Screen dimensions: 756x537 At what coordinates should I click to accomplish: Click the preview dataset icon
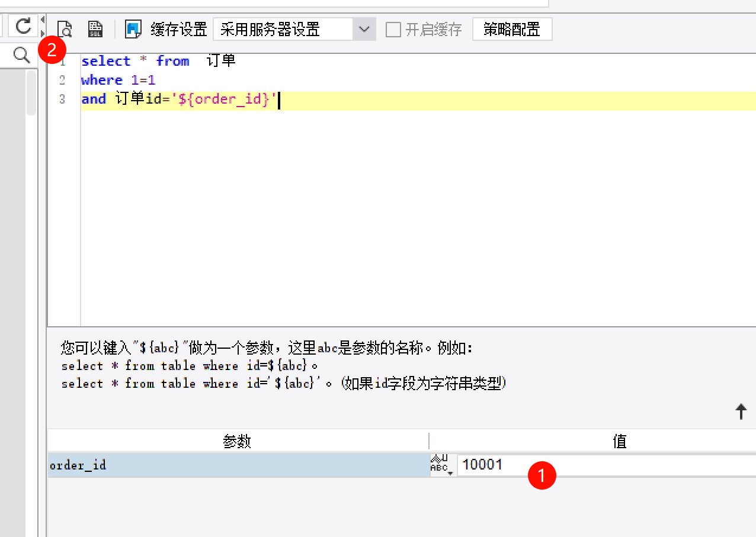(x=64, y=28)
